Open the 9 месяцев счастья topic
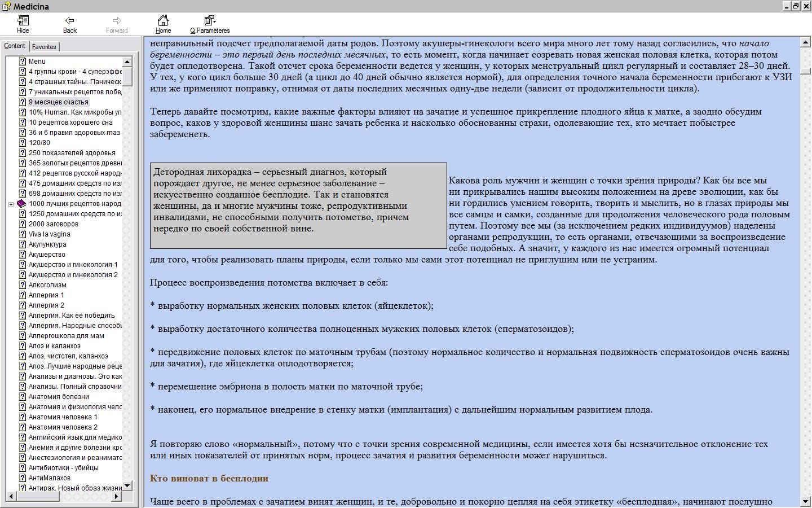This screenshot has height=508, width=812. pyautogui.click(x=59, y=102)
